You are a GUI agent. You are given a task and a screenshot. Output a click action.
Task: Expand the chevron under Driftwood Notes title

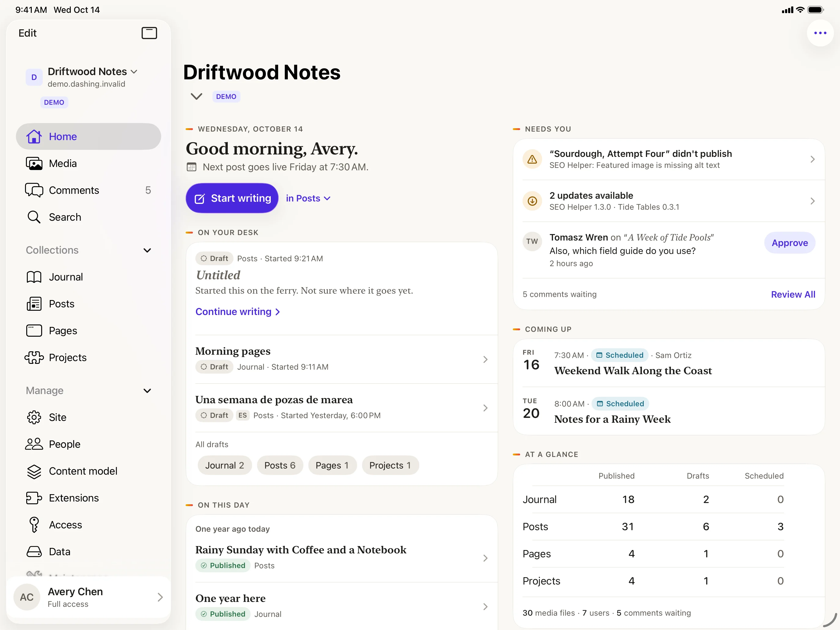pyautogui.click(x=196, y=96)
